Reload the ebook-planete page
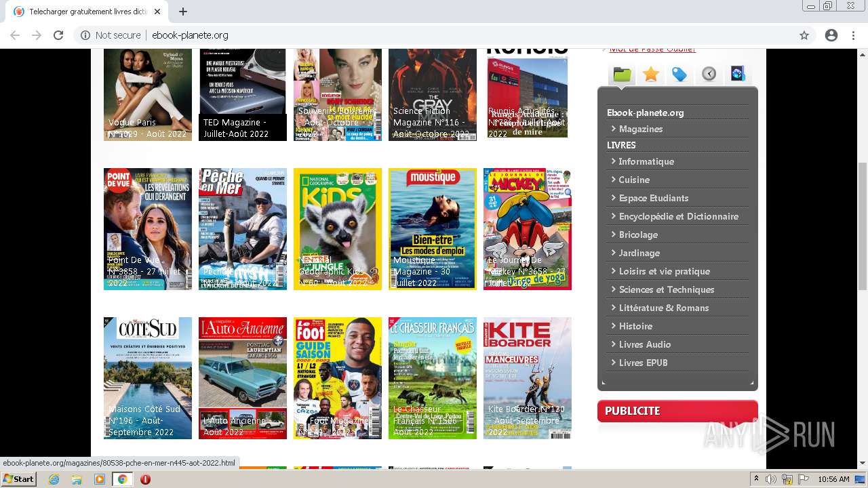Viewport: 868px width, 488px height. [x=58, y=35]
